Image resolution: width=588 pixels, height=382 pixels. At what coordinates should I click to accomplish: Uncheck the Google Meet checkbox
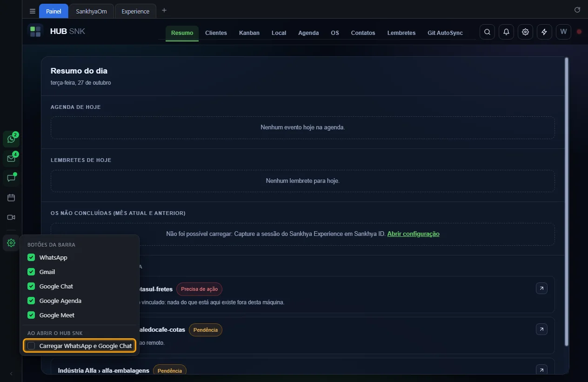click(31, 315)
